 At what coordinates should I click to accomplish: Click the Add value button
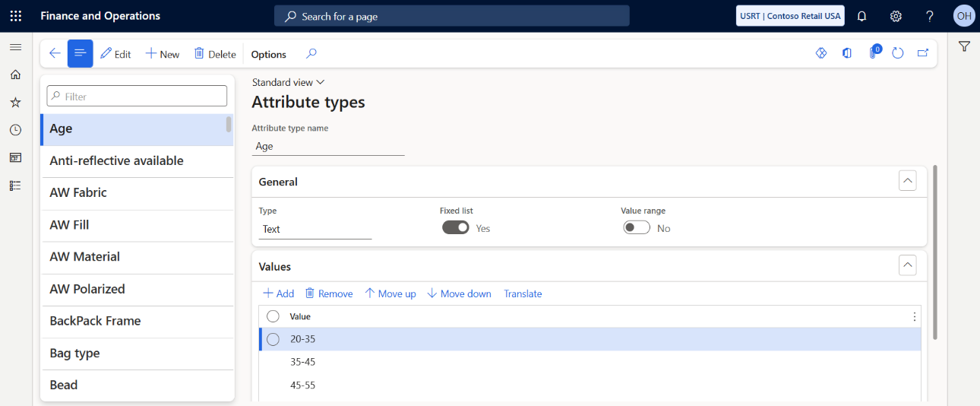278,293
